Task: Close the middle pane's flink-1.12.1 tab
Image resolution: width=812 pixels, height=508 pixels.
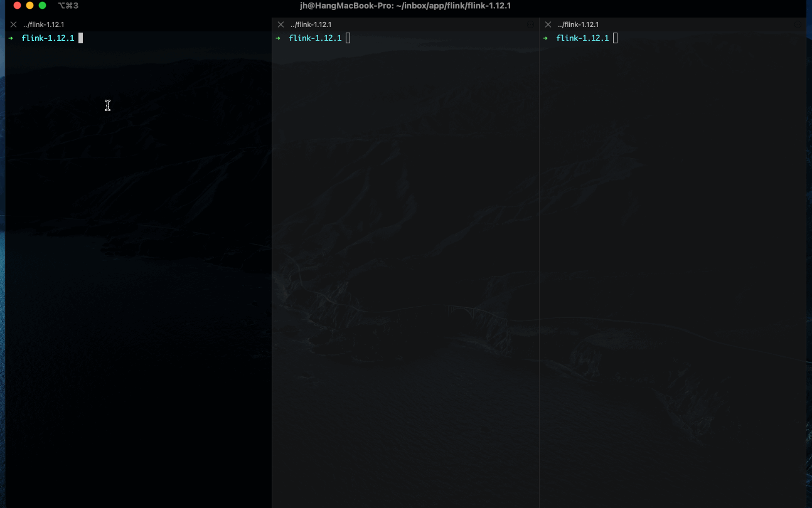Action: point(279,24)
